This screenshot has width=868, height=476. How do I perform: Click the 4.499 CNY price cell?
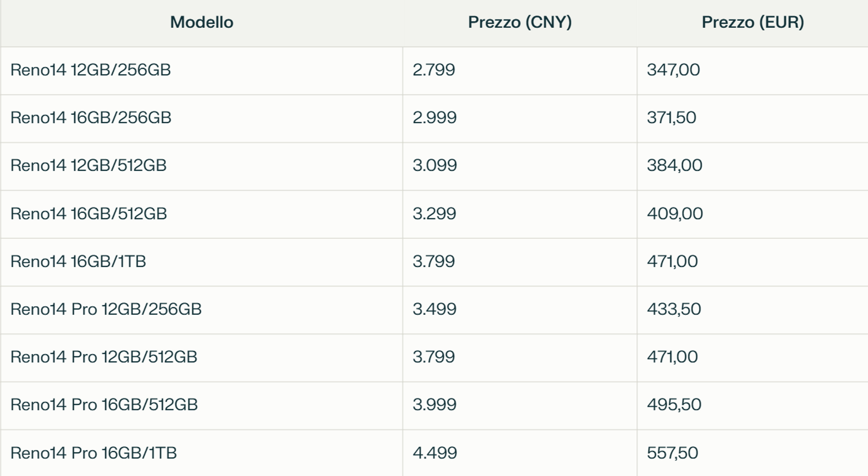tap(520, 453)
